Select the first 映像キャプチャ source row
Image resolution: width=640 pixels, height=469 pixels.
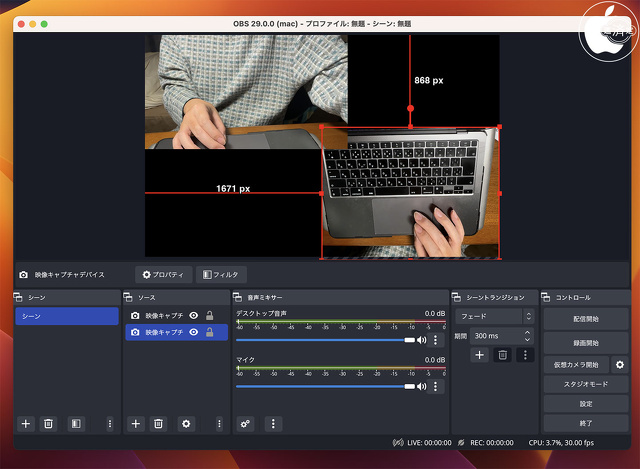point(176,316)
